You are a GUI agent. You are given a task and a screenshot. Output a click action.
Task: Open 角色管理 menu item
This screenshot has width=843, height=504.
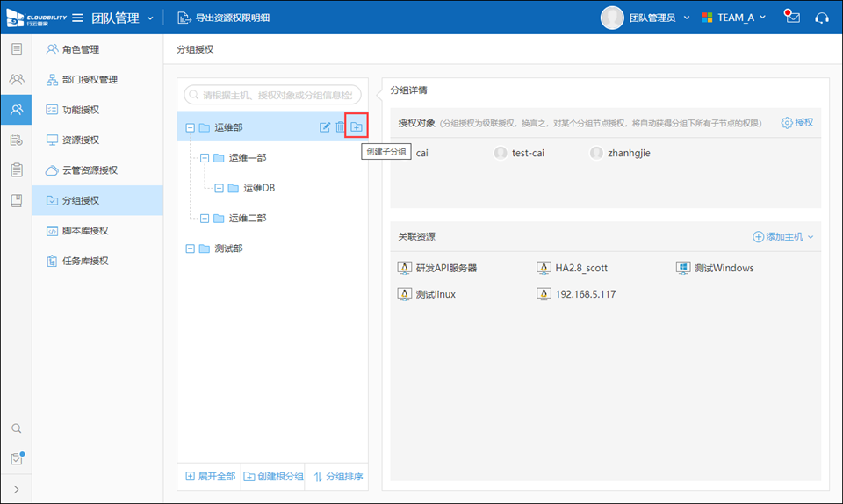point(80,49)
